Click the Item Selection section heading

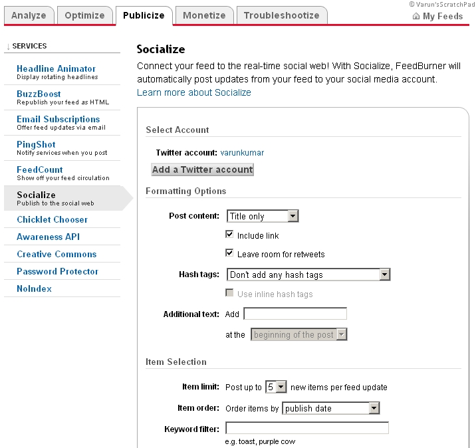176,362
